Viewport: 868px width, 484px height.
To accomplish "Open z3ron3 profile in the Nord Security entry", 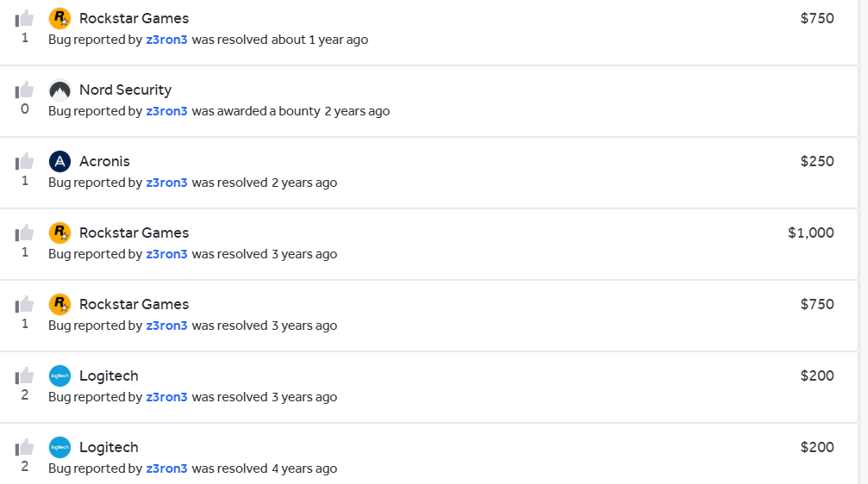I will [166, 111].
